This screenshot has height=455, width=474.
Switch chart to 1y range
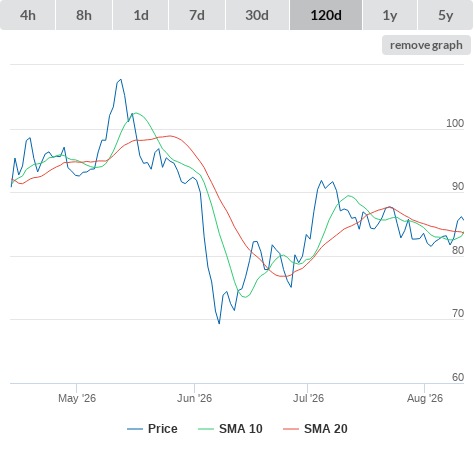(390, 15)
